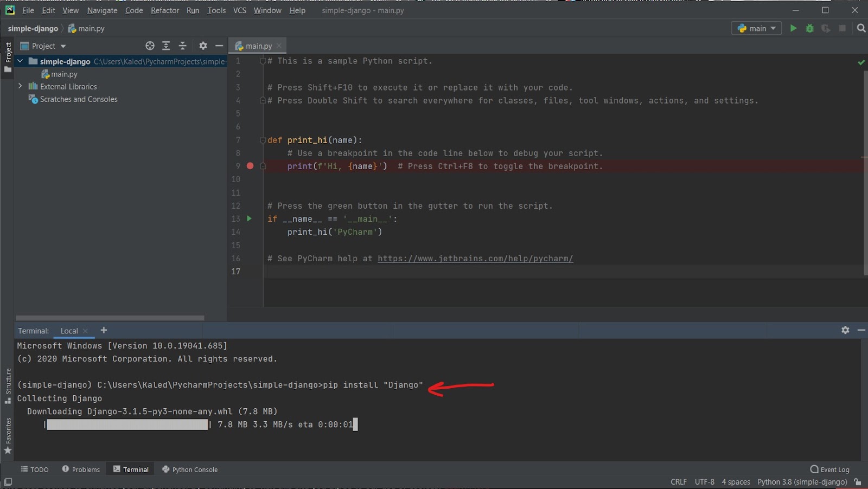
Task: Collapse the simple-django project tree node
Action: point(20,61)
